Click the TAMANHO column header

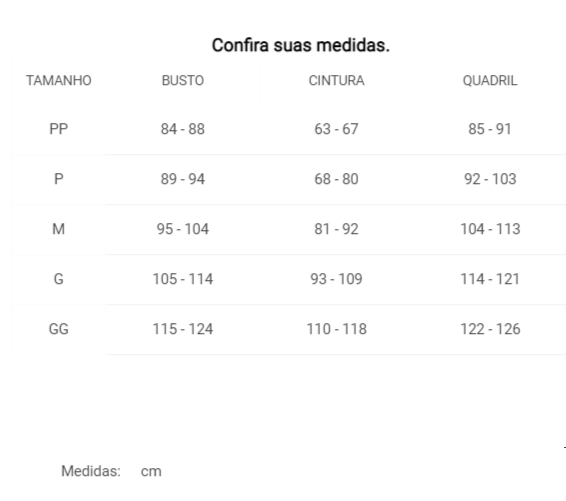(58, 80)
